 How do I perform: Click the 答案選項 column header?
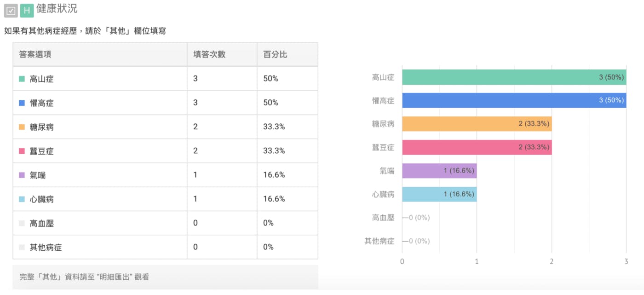click(x=35, y=54)
